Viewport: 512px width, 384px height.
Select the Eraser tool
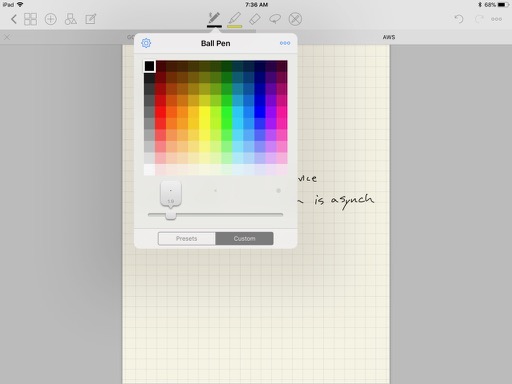pos(255,19)
